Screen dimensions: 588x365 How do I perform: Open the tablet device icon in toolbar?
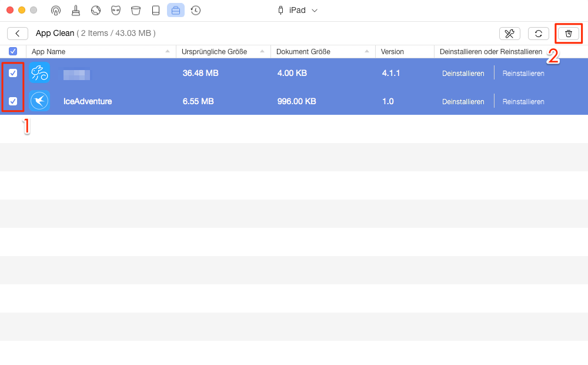coord(156,11)
